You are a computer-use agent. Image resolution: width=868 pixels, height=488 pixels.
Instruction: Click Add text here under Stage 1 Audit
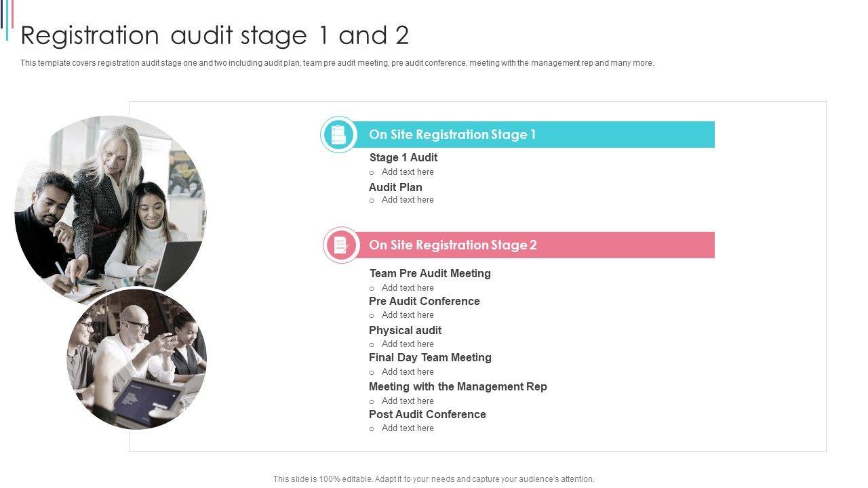pos(408,172)
